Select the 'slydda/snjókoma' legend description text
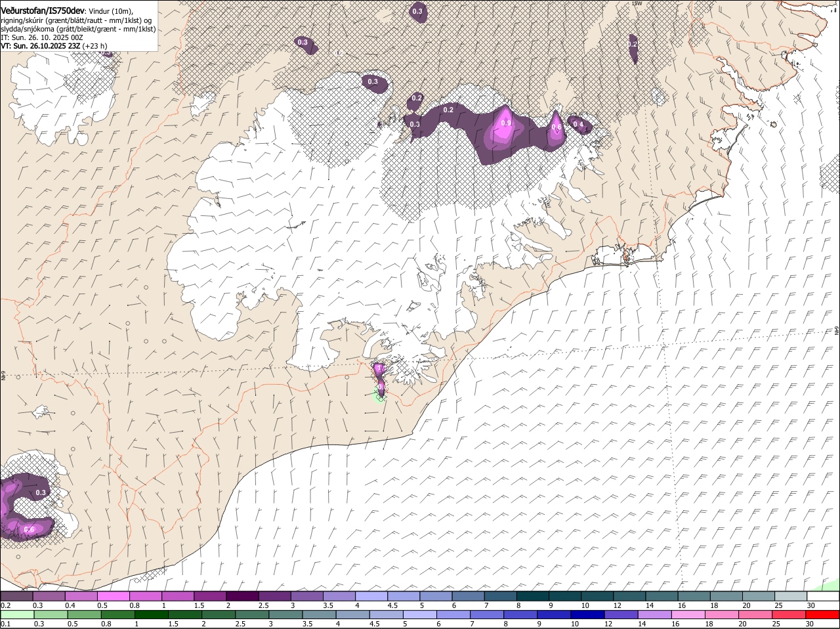840x629 pixels. pos(27,29)
